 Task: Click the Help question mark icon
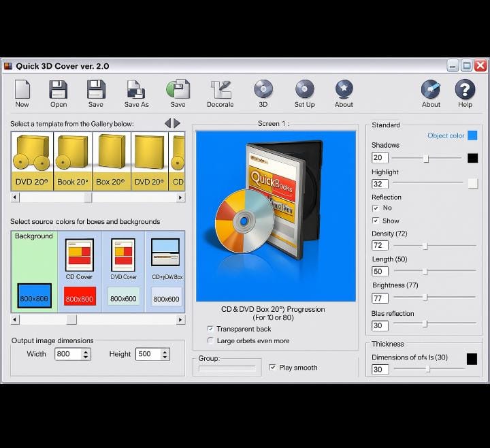point(465,89)
